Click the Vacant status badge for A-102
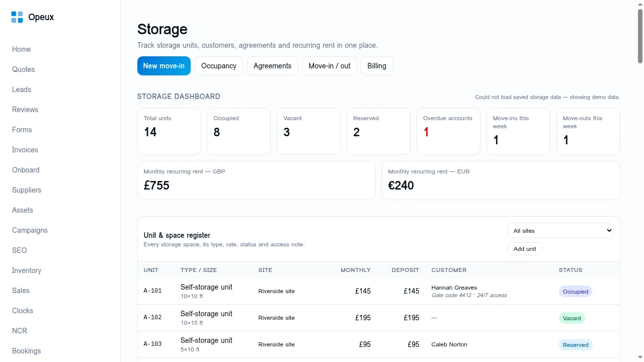Viewport: 644px width, 362px height. point(572,318)
